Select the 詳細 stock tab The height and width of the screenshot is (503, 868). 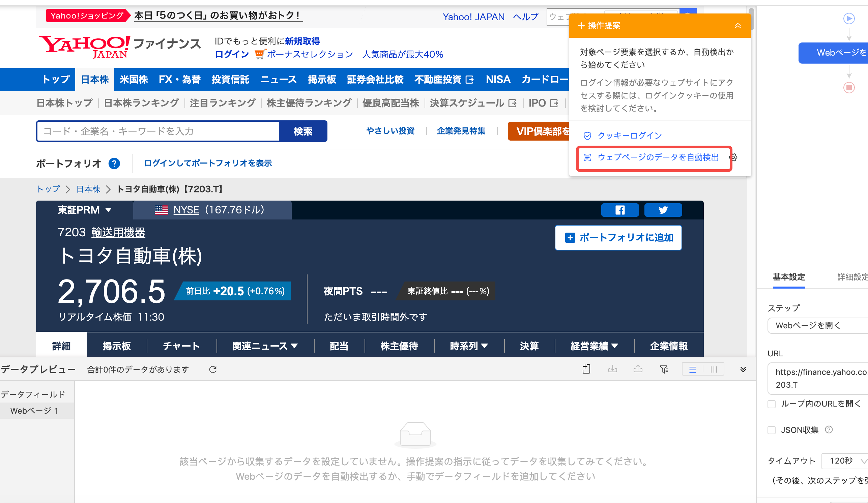pos(61,345)
